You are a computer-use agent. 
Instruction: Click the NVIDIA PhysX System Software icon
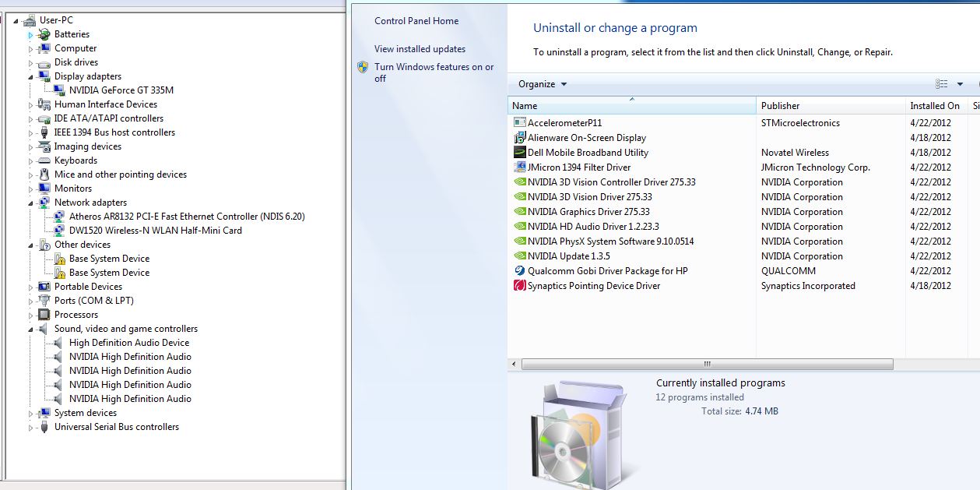click(520, 241)
